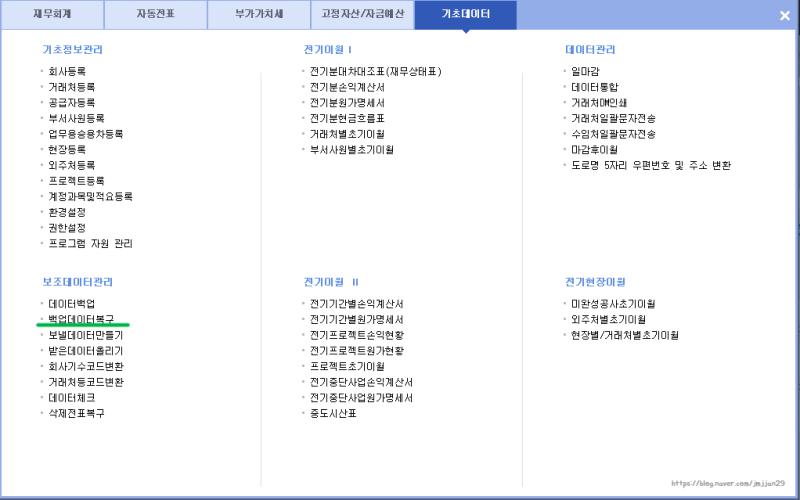This screenshot has width=800, height=500.
Task: Open 현장별/거래처별초기이월
Action: 625,335
